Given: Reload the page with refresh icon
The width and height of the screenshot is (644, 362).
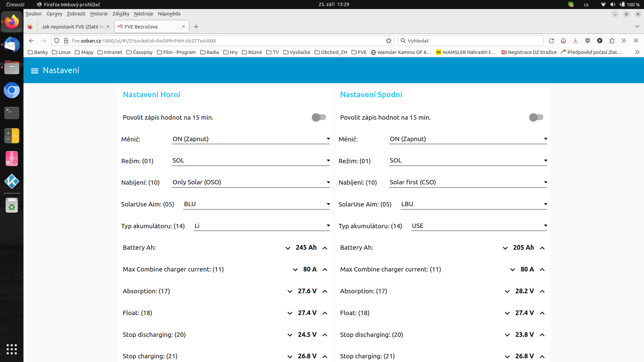Looking at the screenshot, I should (x=551, y=41).
